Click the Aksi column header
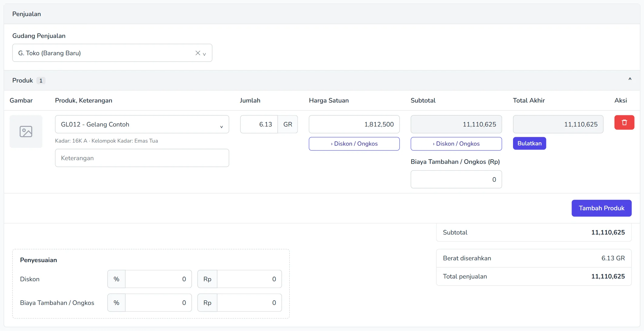This screenshot has height=331, width=644. [x=621, y=100]
